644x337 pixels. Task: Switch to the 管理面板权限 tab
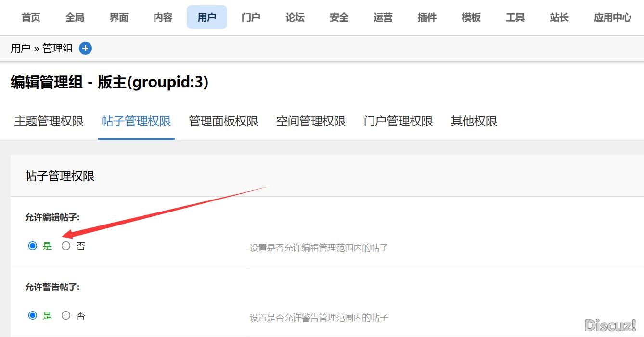(x=223, y=121)
